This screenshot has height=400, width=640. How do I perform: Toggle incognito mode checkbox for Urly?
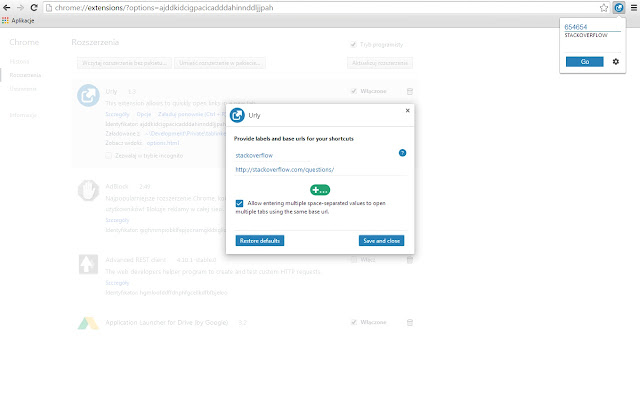tap(109, 156)
